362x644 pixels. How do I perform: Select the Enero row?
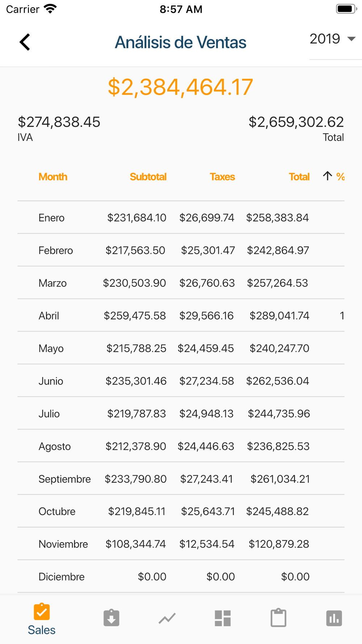pyautogui.click(x=181, y=218)
